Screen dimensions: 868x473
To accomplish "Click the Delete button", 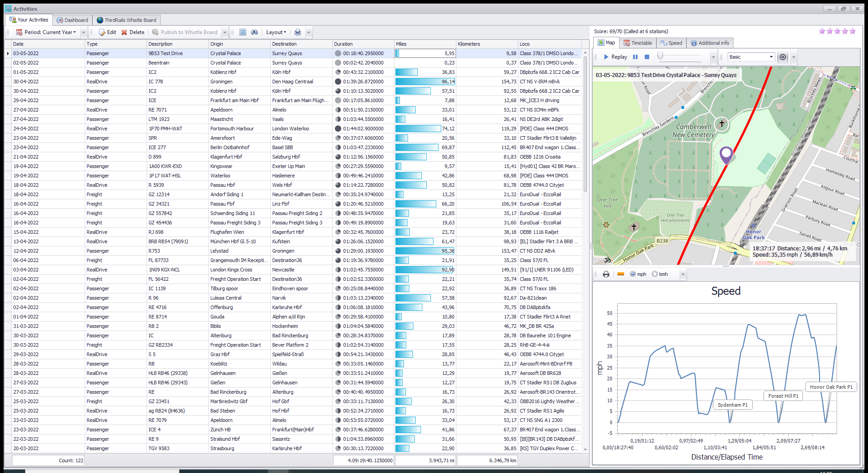I will pos(133,32).
